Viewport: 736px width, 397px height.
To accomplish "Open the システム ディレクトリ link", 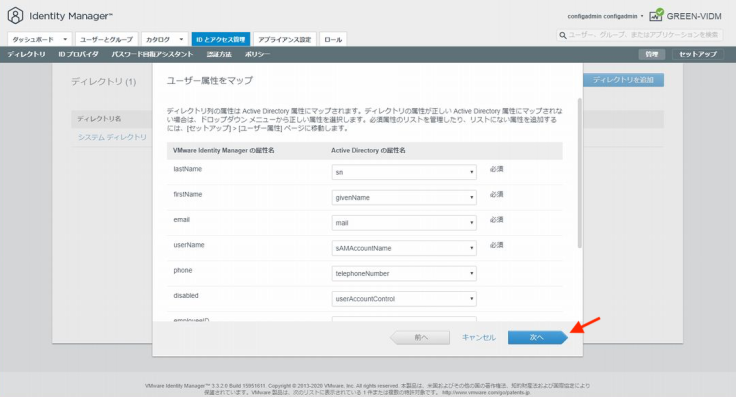I will pos(112,137).
